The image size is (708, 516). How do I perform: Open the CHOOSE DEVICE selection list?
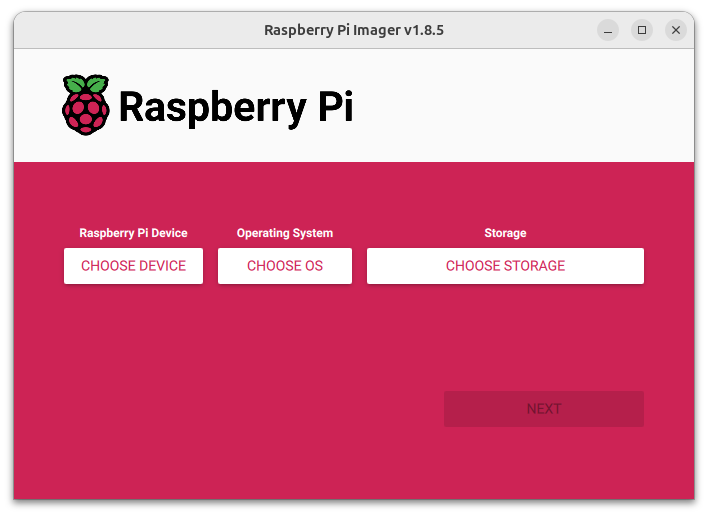(x=133, y=266)
